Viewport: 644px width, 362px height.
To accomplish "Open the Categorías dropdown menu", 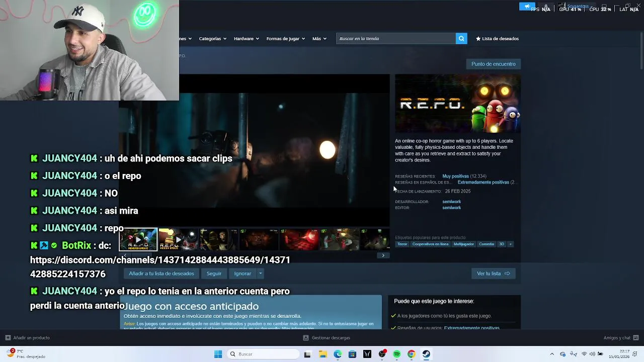I will coord(212,39).
